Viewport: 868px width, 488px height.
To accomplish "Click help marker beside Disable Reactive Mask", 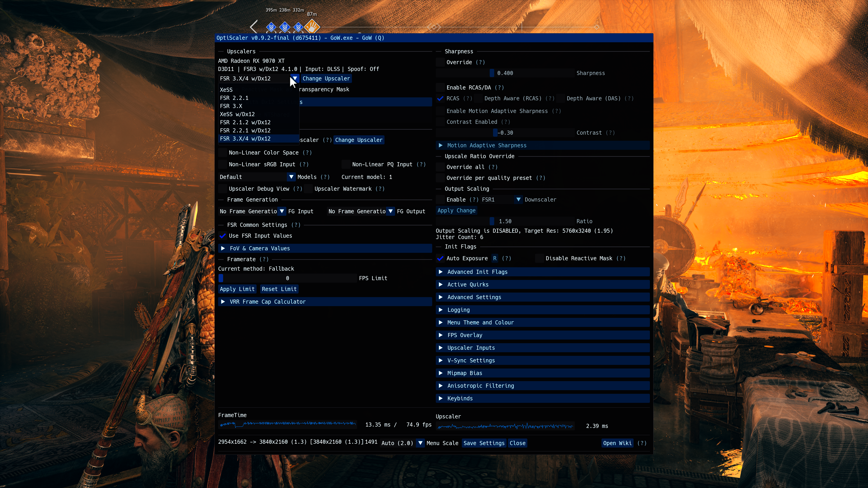I will click(621, 258).
